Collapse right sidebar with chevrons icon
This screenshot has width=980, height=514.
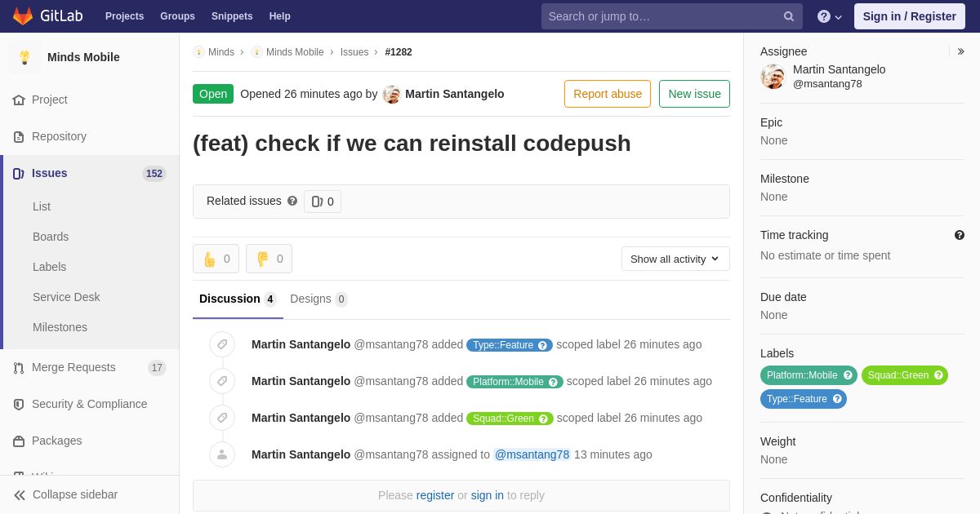[x=960, y=51]
